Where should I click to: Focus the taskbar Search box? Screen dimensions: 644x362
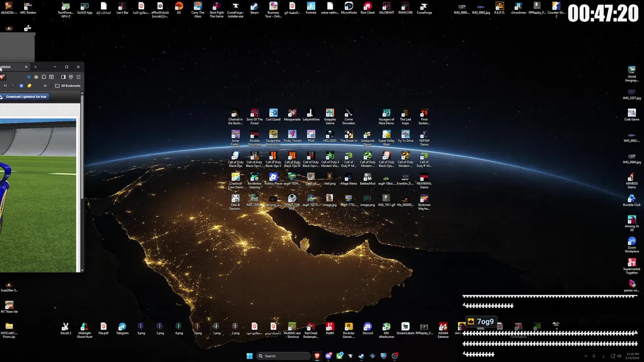pos(283,356)
